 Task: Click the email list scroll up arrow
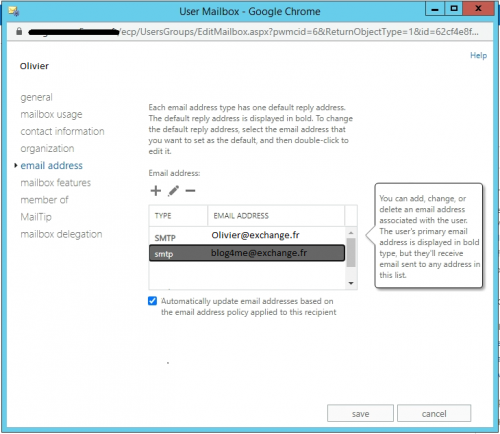tap(351, 232)
